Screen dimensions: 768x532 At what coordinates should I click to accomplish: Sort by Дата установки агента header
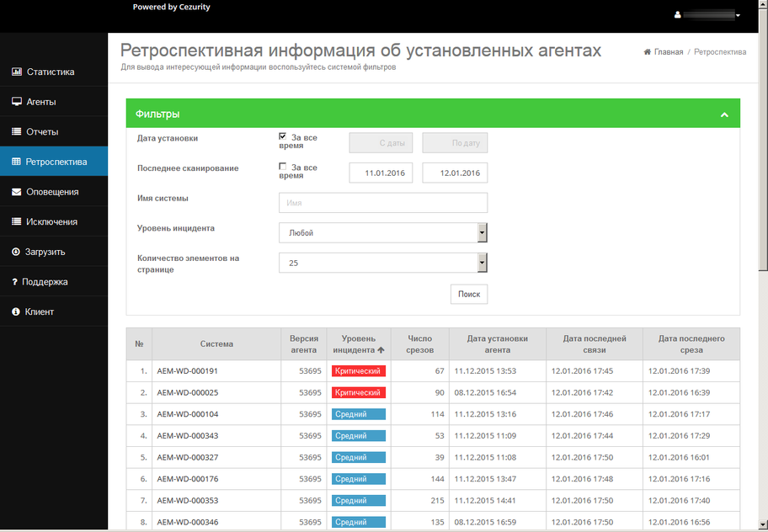pyautogui.click(x=497, y=344)
